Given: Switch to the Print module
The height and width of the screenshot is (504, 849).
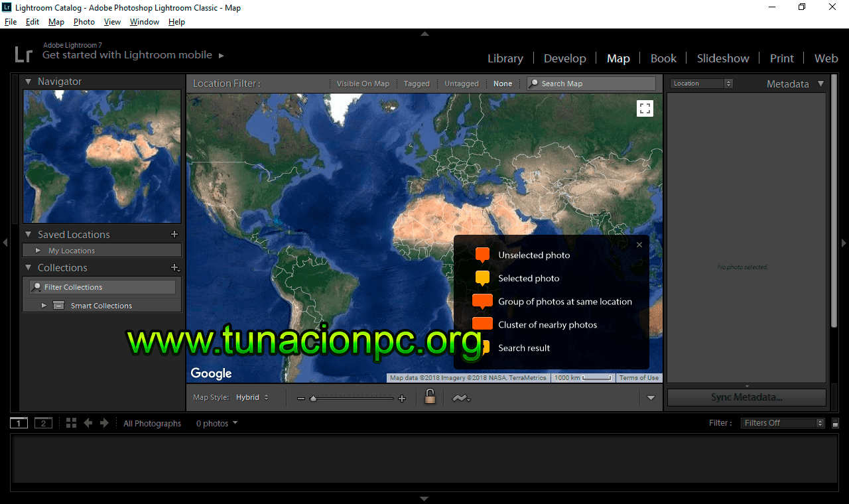Looking at the screenshot, I should click(782, 58).
